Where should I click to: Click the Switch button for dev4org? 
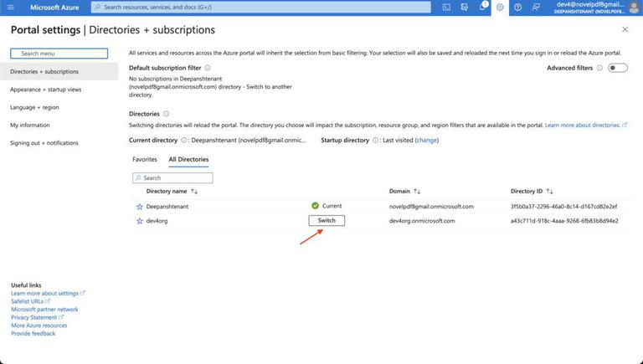(x=327, y=221)
